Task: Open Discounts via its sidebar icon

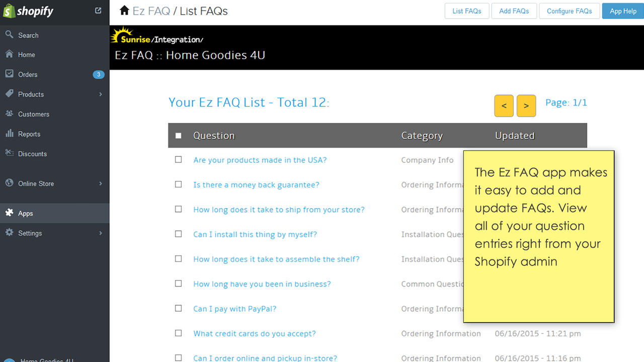Action: [x=9, y=153]
